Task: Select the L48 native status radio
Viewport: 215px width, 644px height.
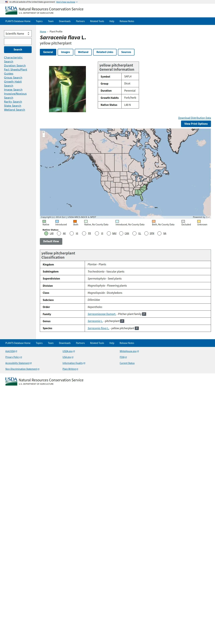Action: [46, 233]
